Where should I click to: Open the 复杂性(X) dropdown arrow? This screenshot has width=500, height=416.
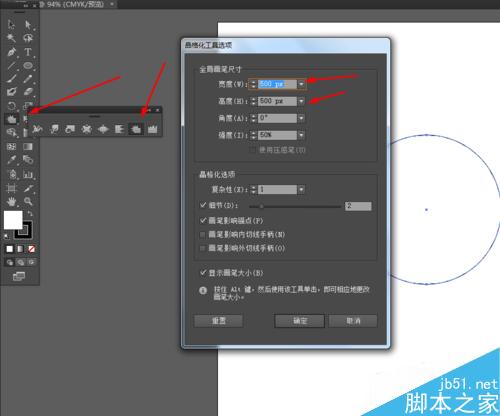tap(301, 189)
